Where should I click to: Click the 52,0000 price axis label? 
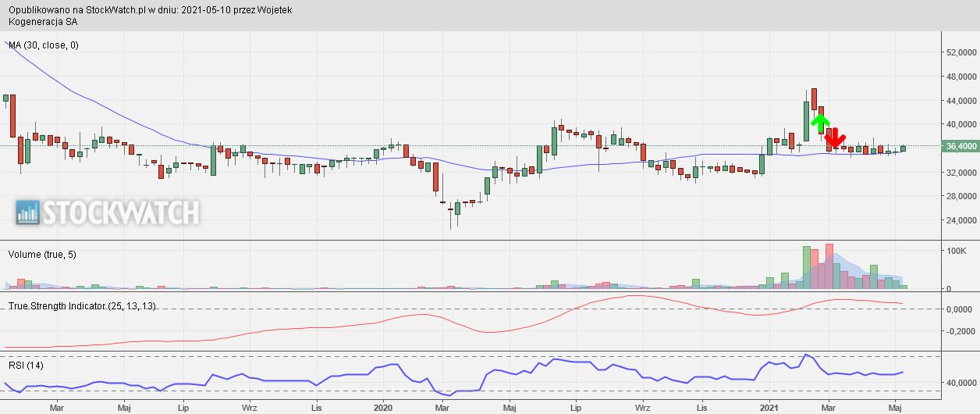pyautogui.click(x=961, y=53)
